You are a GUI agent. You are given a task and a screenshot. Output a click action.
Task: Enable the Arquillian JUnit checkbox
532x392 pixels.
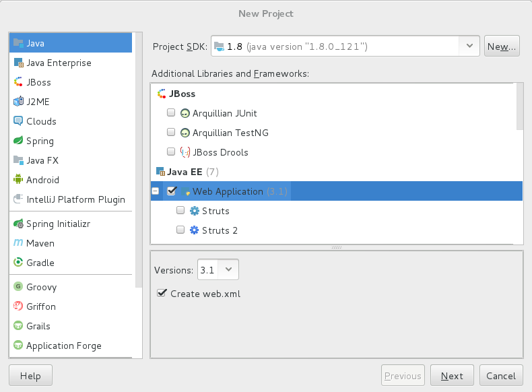(x=171, y=112)
